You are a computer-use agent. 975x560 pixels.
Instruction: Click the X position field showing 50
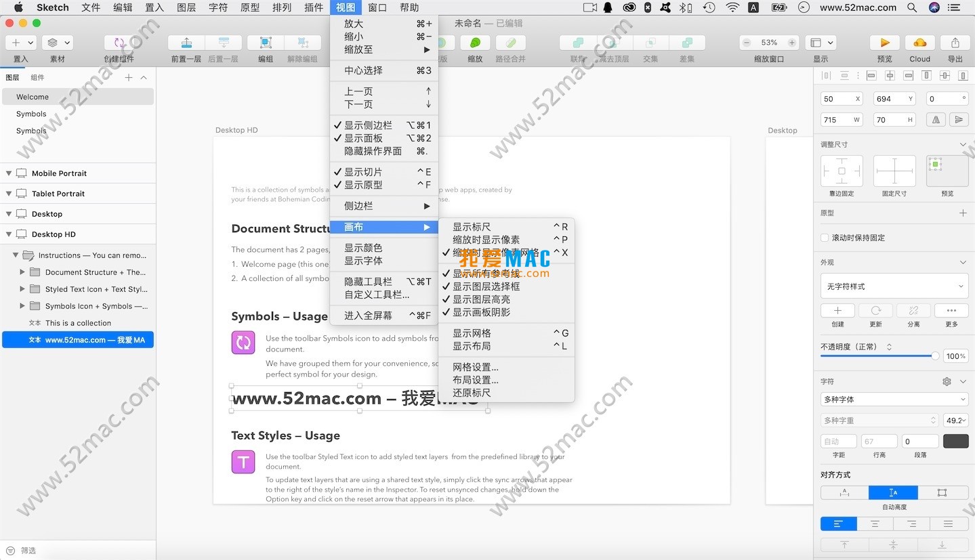tap(842, 99)
